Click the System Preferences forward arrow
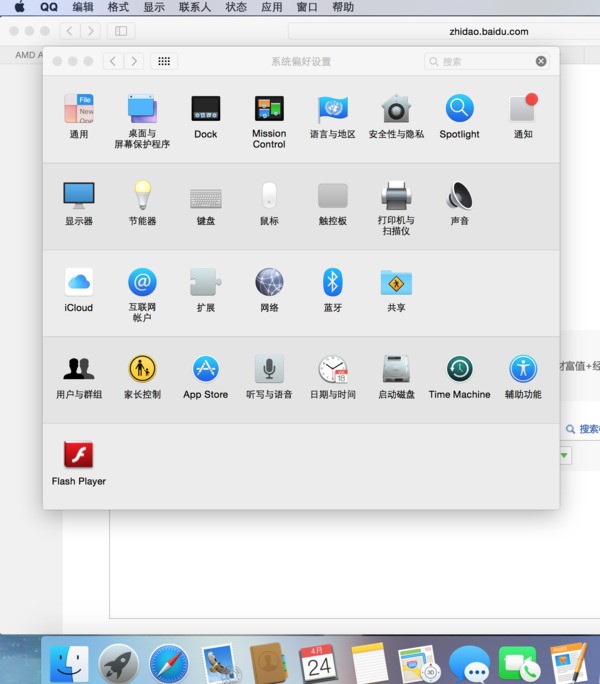The width and height of the screenshot is (600, 684). click(134, 61)
